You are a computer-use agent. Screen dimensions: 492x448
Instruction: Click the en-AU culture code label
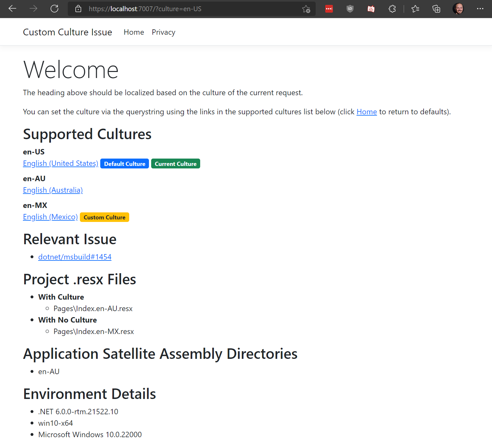[x=34, y=179]
